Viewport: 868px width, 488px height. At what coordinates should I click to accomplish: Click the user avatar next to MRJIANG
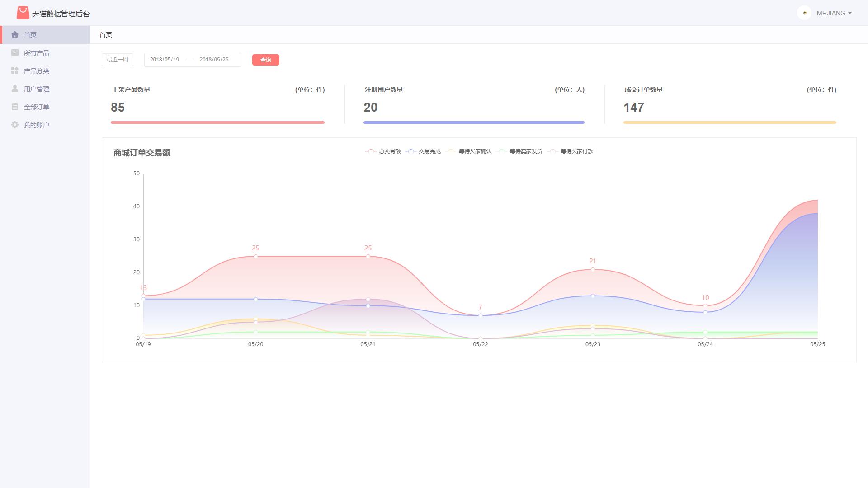[x=804, y=13]
